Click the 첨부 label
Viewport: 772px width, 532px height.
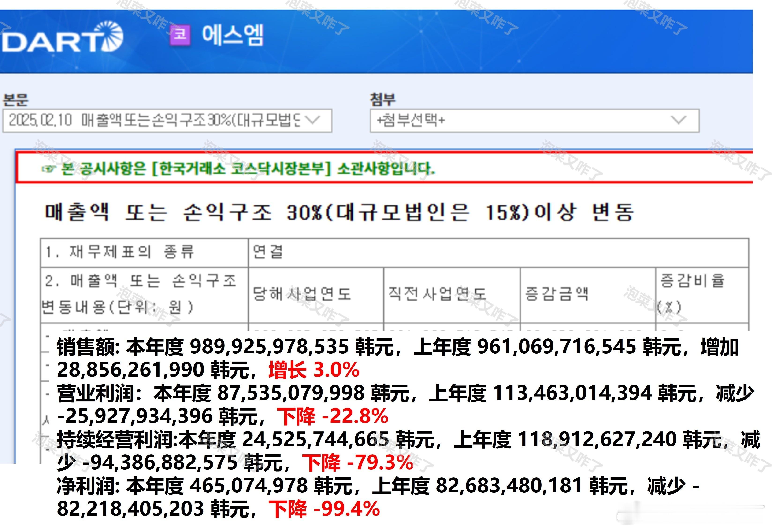click(382, 99)
